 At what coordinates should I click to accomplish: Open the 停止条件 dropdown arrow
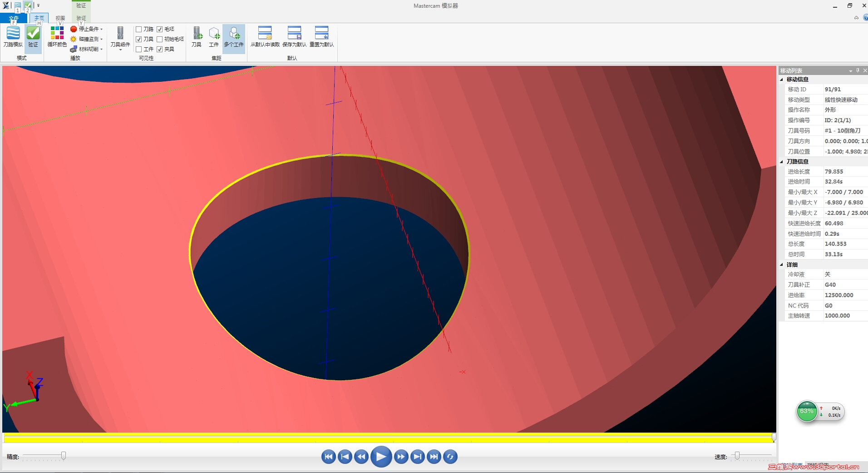coord(102,29)
